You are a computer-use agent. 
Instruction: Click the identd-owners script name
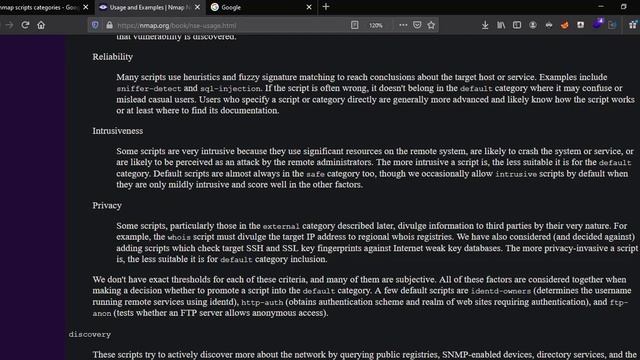pos(501,291)
